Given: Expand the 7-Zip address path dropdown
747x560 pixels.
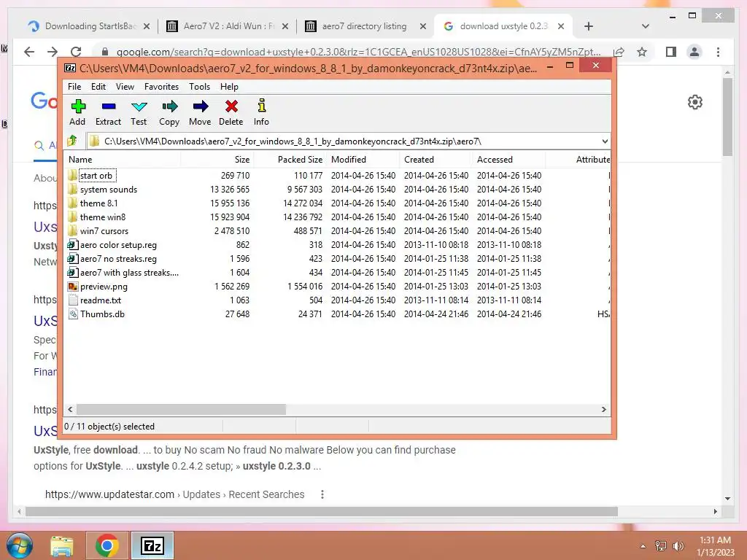Looking at the screenshot, I should click(605, 141).
